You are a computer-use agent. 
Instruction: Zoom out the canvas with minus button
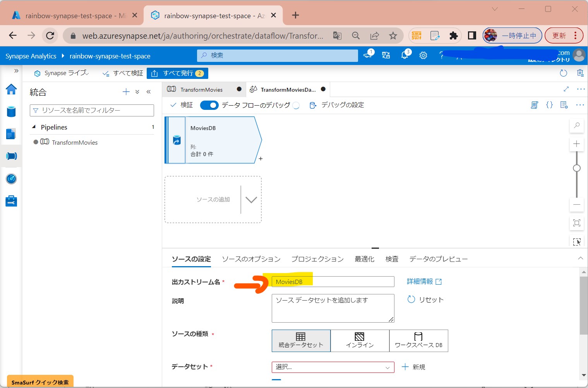coord(577,204)
